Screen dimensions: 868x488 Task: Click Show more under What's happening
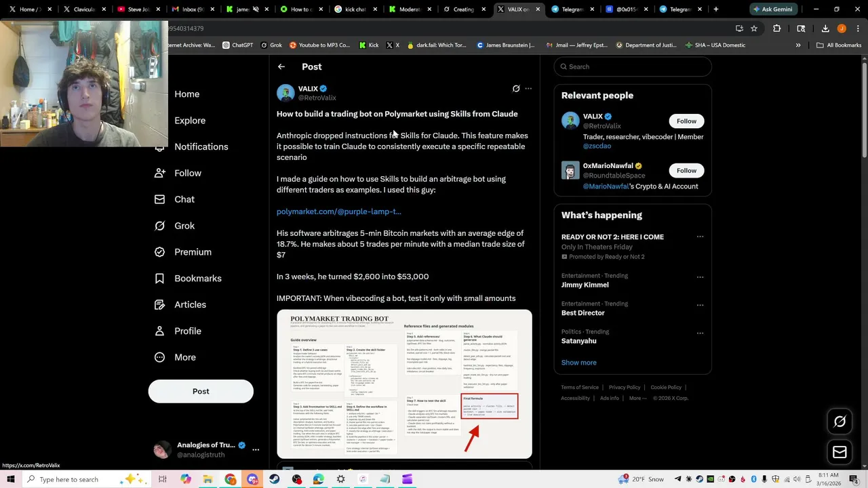point(578,363)
